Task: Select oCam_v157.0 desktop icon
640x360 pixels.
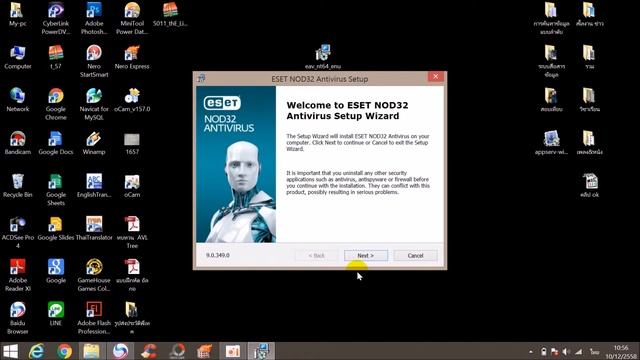Action: click(x=132, y=100)
